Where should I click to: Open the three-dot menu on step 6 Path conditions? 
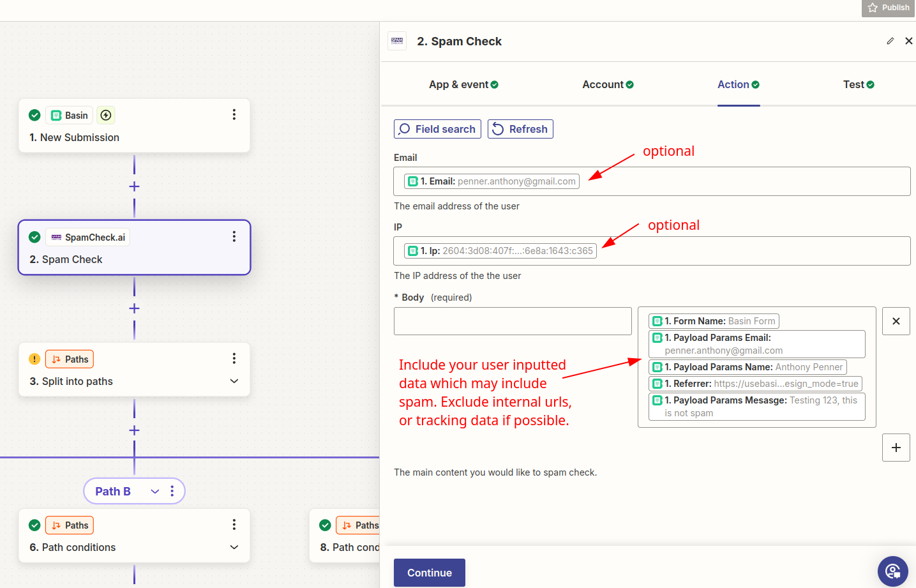point(234,524)
